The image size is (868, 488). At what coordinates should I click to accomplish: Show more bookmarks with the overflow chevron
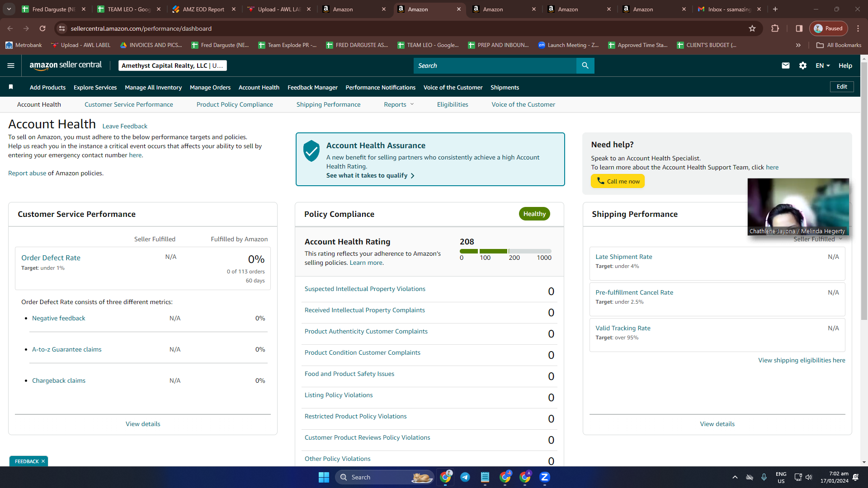pyautogui.click(x=798, y=45)
